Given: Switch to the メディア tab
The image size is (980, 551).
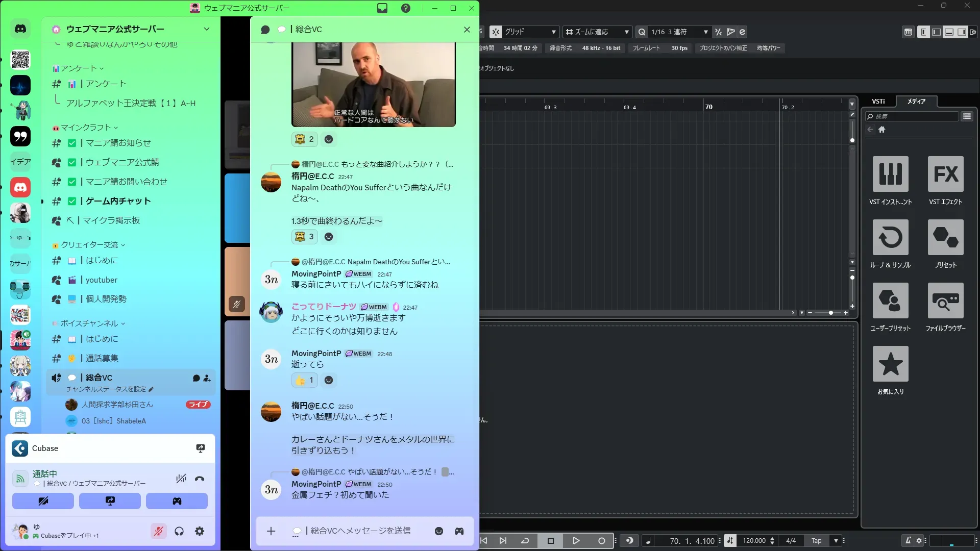Looking at the screenshot, I should click(x=916, y=101).
